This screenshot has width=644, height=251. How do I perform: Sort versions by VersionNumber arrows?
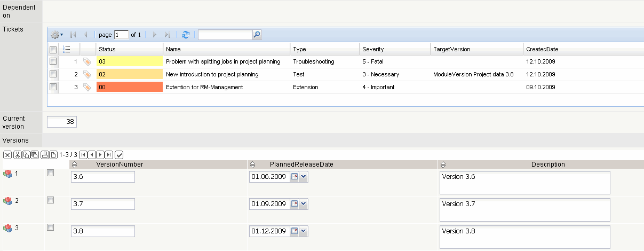pyautogui.click(x=75, y=164)
